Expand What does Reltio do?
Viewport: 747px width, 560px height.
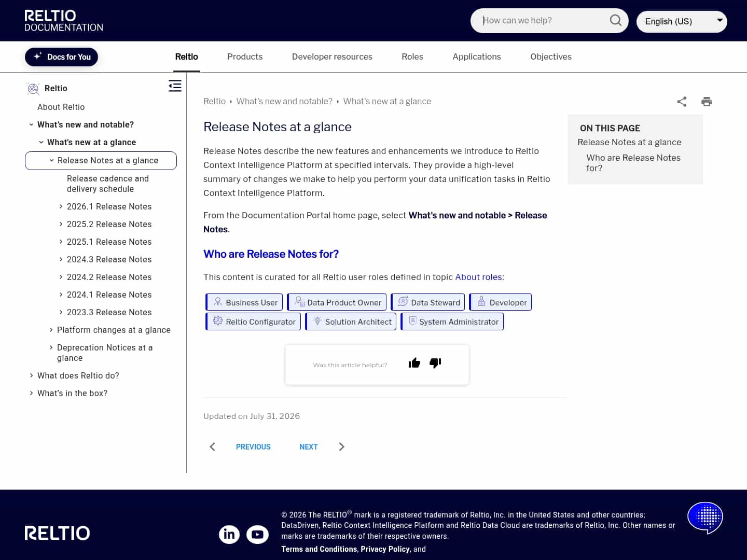[32, 375]
